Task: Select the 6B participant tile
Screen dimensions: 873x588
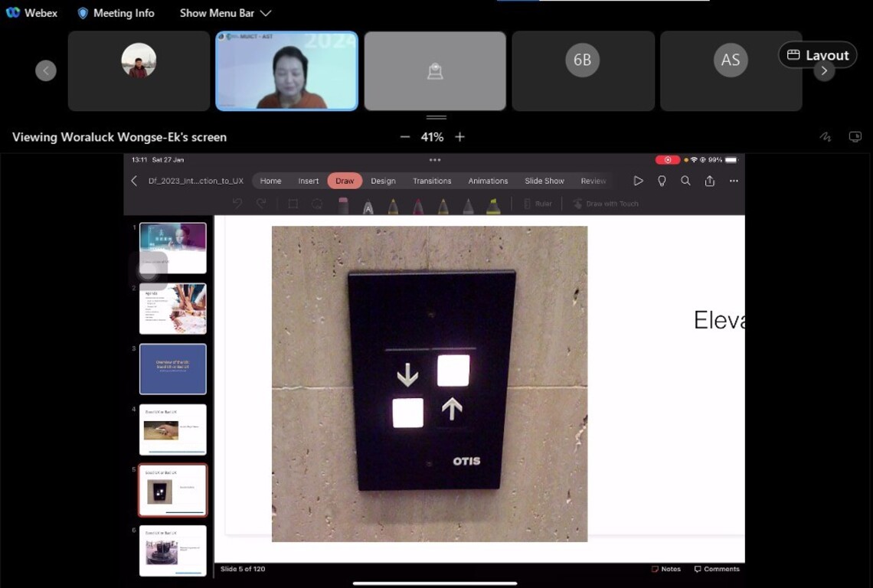Action: click(x=582, y=70)
